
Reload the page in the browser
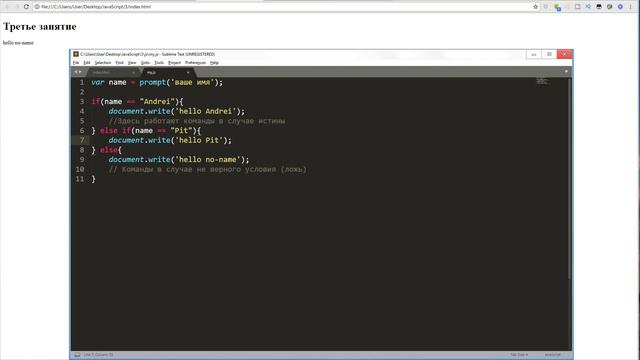pyautogui.click(x=26, y=7)
